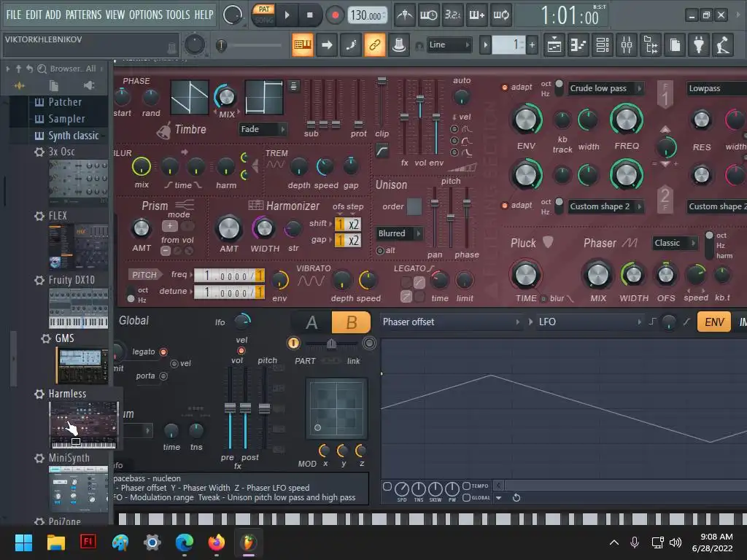The width and height of the screenshot is (747, 560).
Task: Open the Line snap dropdown
Action: pos(449,44)
